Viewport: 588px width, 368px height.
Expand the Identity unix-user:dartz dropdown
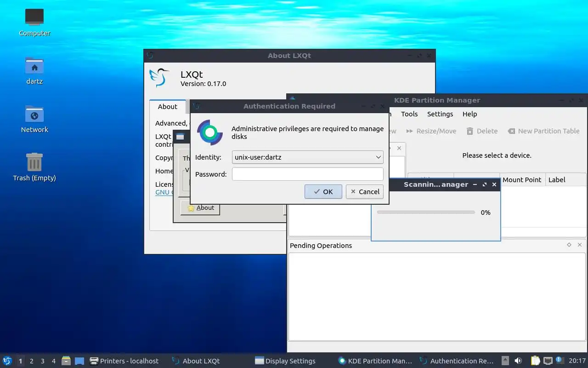point(308,157)
